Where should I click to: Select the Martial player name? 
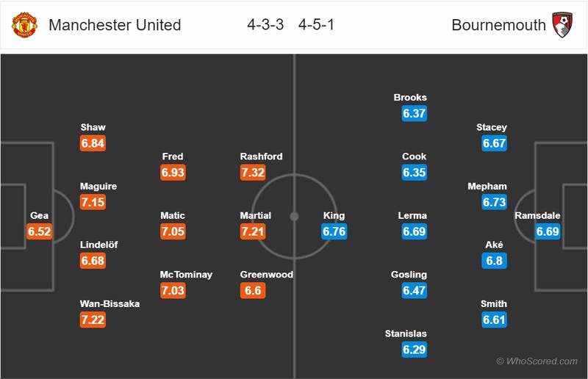(x=255, y=215)
